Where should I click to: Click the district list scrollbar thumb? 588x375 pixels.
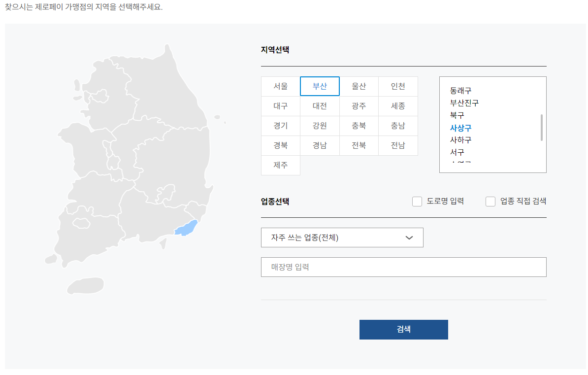tap(542, 128)
